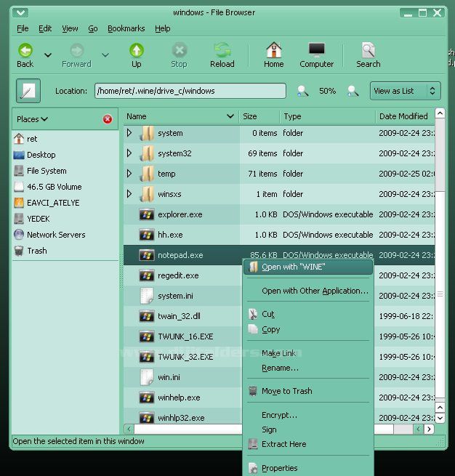455x476 pixels.
Task: Click the location path input field
Action: click(190, 91)
